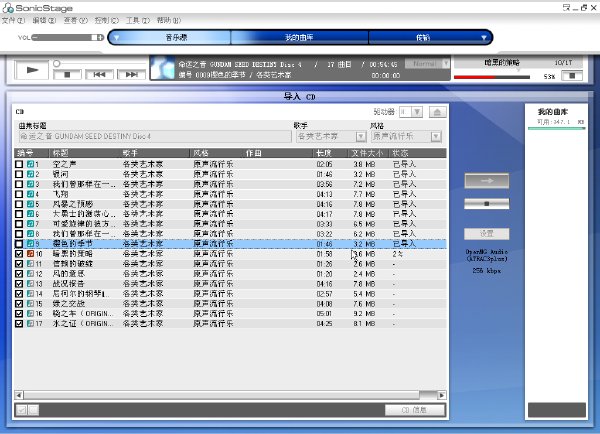Open the third menu in the menu bar
Screen dimensions: 600x434
click(x=75, y=20)
